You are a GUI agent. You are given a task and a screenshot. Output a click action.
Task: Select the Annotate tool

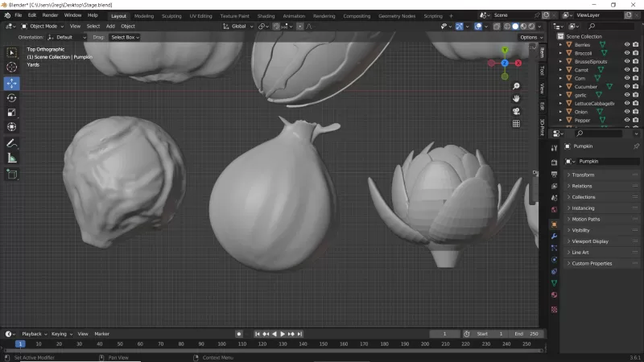pyautogui.click(x=12, y=142)
